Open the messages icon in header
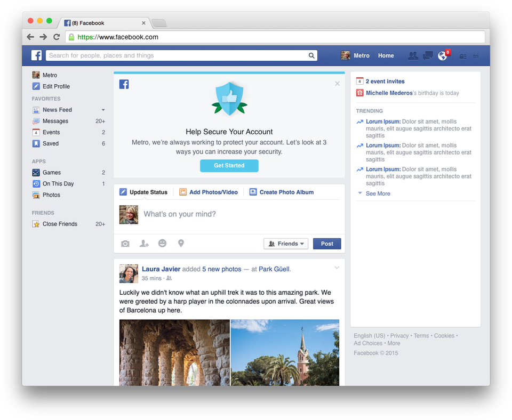 click(428, 56)
